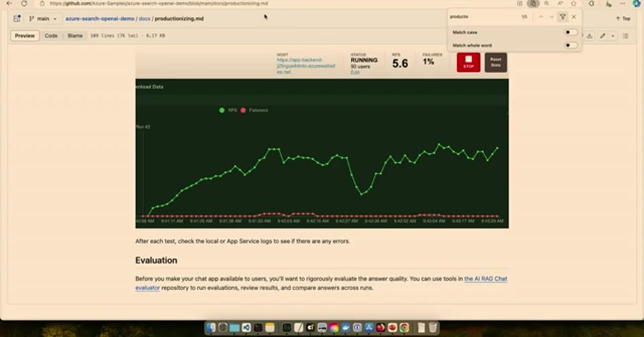The width and height of the screenshot is (644, 337).
Task: Expand the file tree side panel icon
Action: pyautogui.click(x=17, y=19)
